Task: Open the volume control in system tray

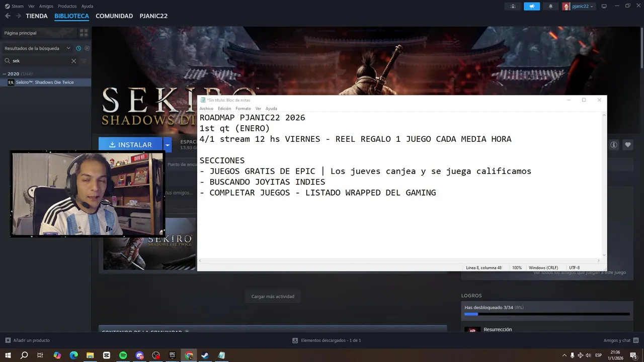Action: click(588, 355)
